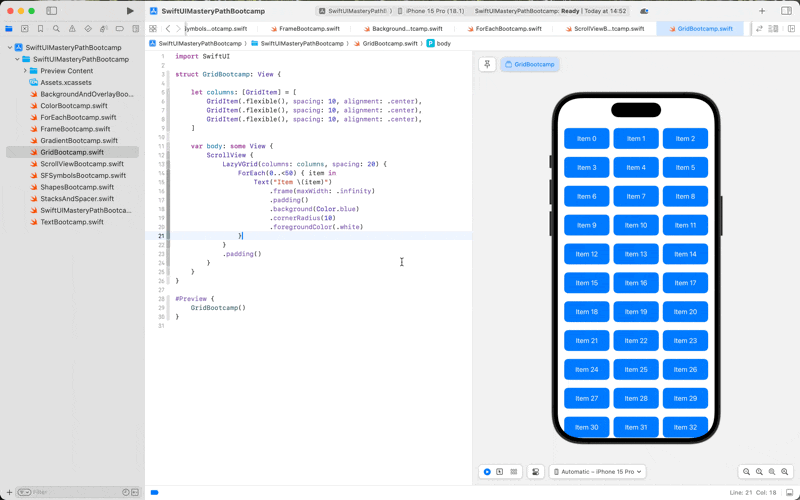Toggle the navigator sidebar
The image size is (800, 500).
pos(52,11)
